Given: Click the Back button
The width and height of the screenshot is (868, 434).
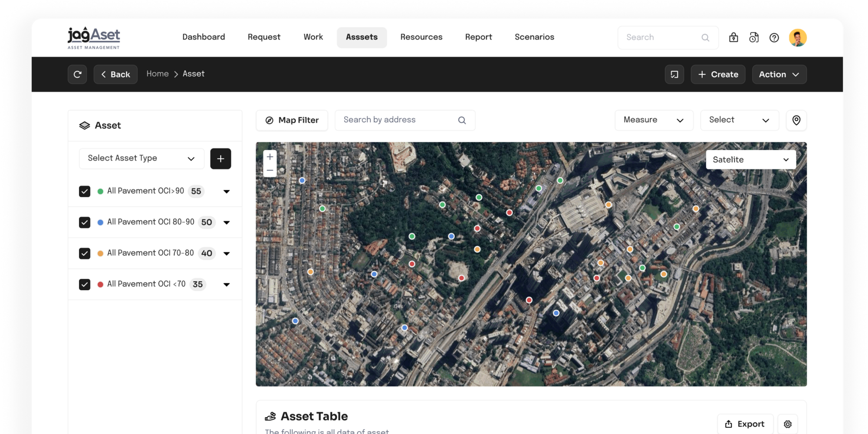Looking at the screenshot, I should click(x=115, y=74).
